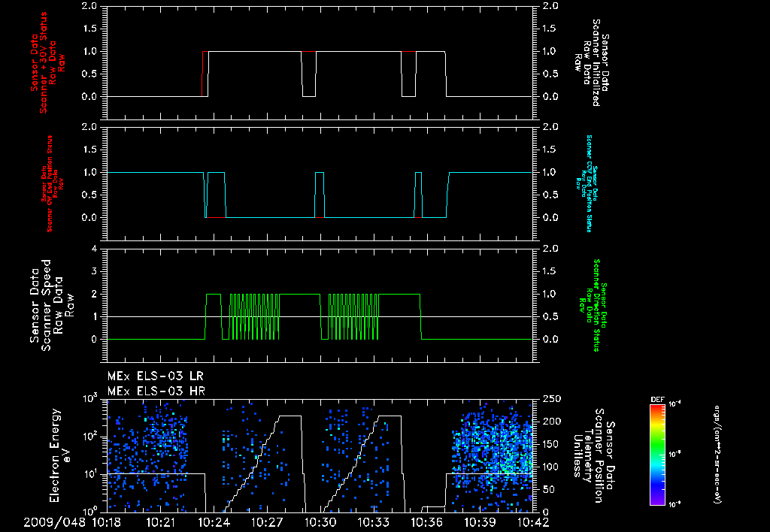This screenshot has width=770, height=532.
Task: Click the "4" tick on Scanner Speed axis
Action: pos(94,249)
